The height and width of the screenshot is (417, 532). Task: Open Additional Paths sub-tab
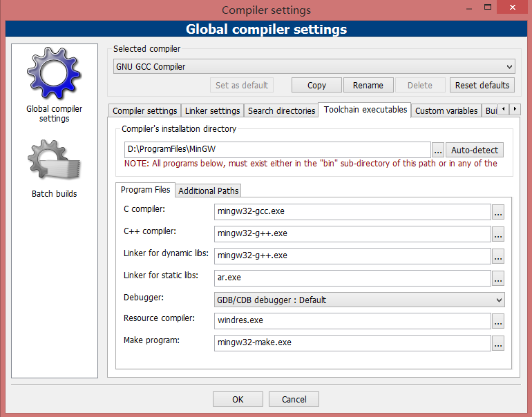tap(209, 191)
